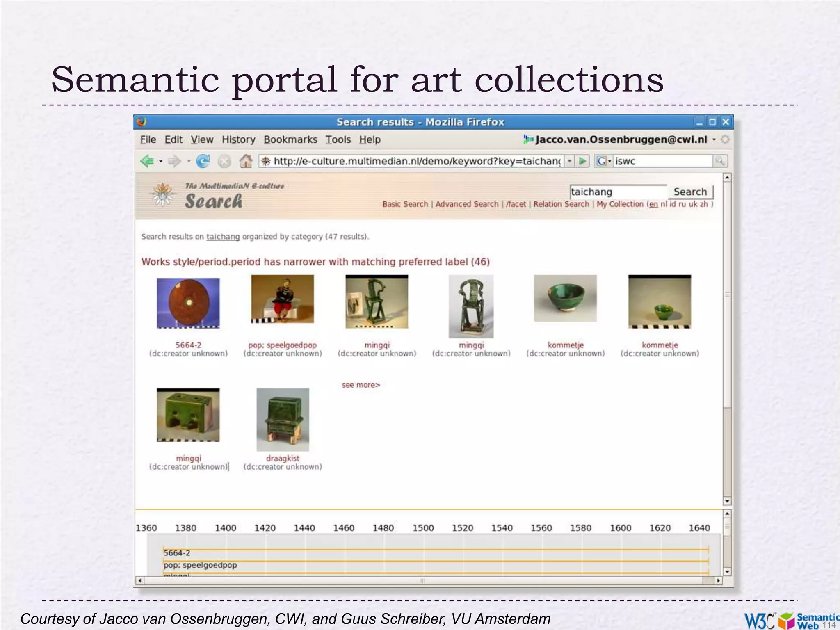Click the search magnifier icon in toolbar
Viewport: 840px width, 630px height.
[x=719, y=161]
